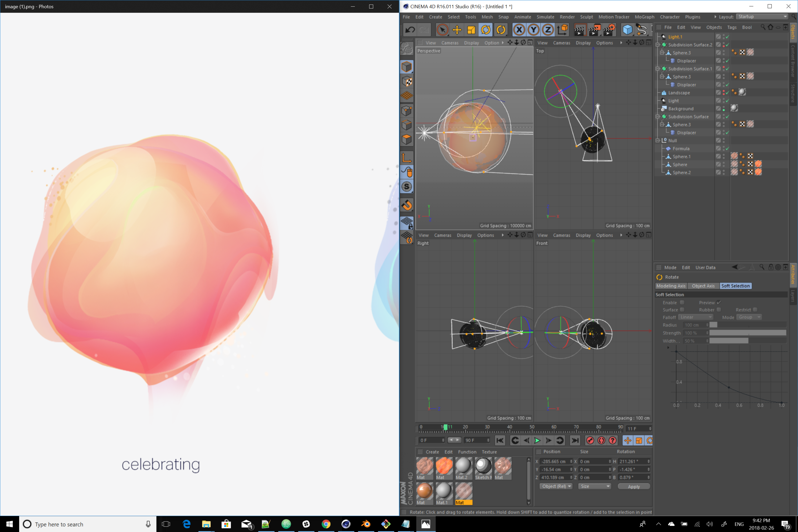Click the Width 50% slider bar
Screen dimensions: 798x532
[x=748, y=341]
